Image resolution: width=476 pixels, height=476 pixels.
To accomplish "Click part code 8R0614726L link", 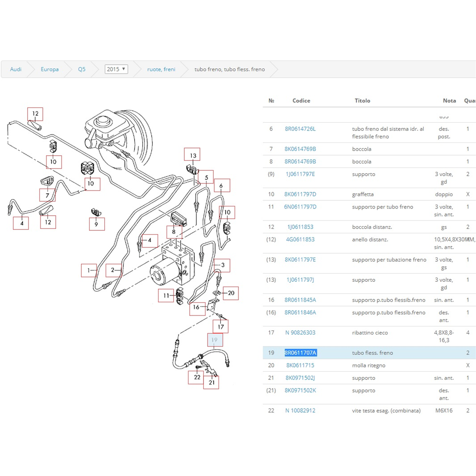I will pos(300,129).
